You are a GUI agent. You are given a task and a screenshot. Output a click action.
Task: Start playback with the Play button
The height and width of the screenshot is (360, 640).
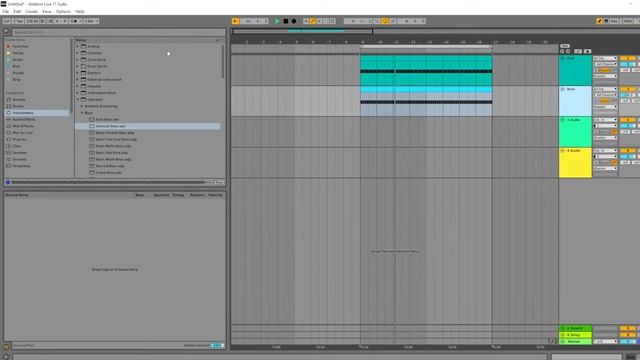[x=278, y=21]
